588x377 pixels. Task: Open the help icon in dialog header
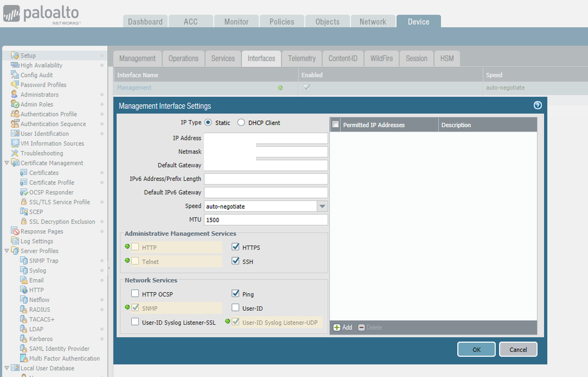(537, 105)
